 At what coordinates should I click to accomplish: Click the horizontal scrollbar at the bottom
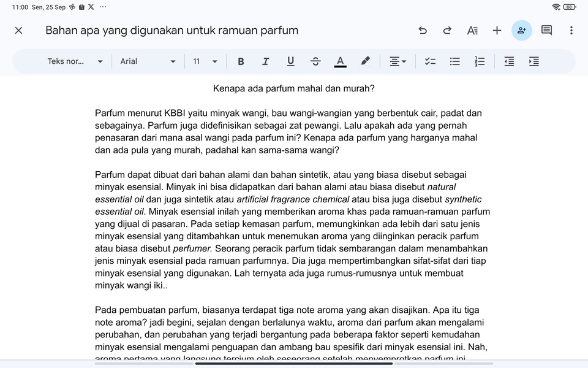click(294, 364)
